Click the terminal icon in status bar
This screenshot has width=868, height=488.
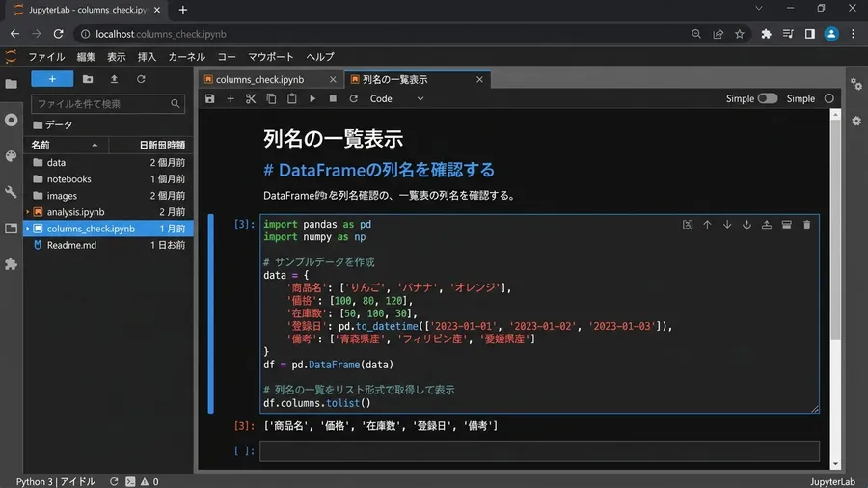pyautogui.click(x=130, y=481)
